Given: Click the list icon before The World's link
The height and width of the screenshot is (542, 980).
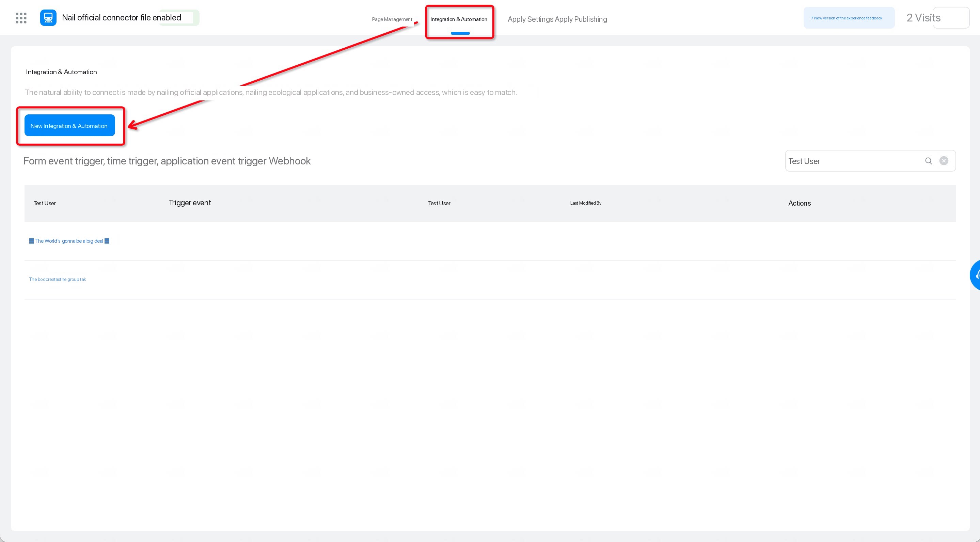Looking at the screenshot, I should 32,241.
